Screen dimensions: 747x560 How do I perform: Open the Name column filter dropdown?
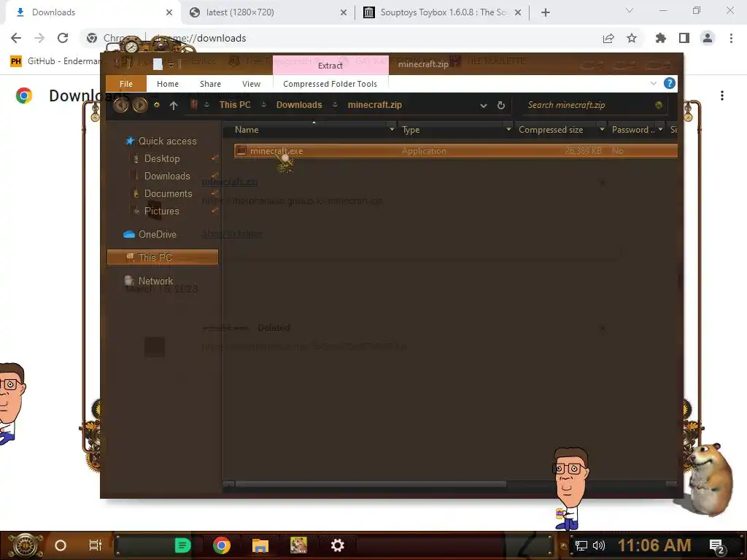point(391,129)
